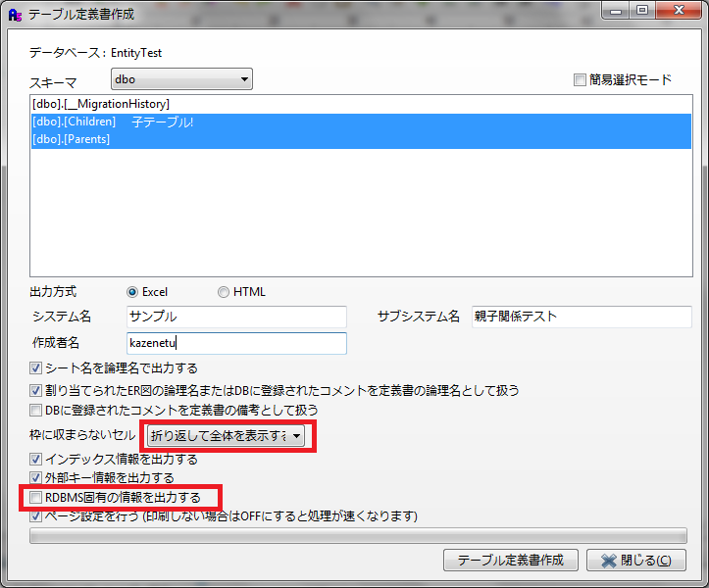Toggle ER図の論理名を定義書の論理名として扱う checkbox

click(35, 390)
